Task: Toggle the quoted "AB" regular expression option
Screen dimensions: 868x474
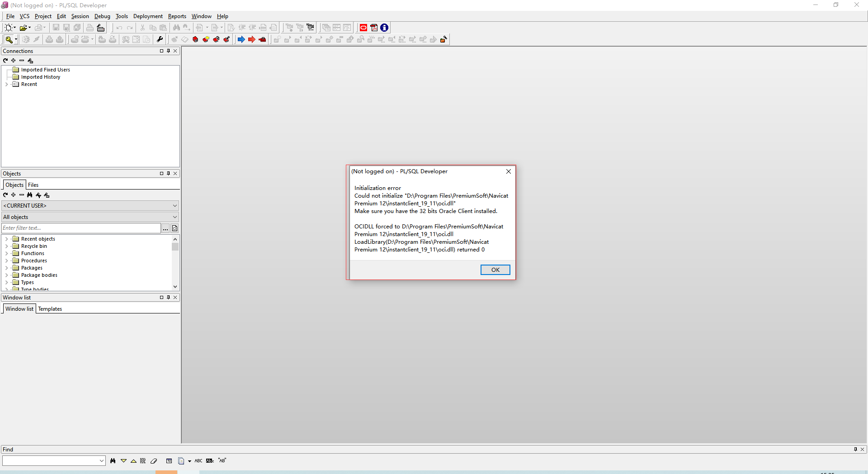Action: tap(222, 461)
